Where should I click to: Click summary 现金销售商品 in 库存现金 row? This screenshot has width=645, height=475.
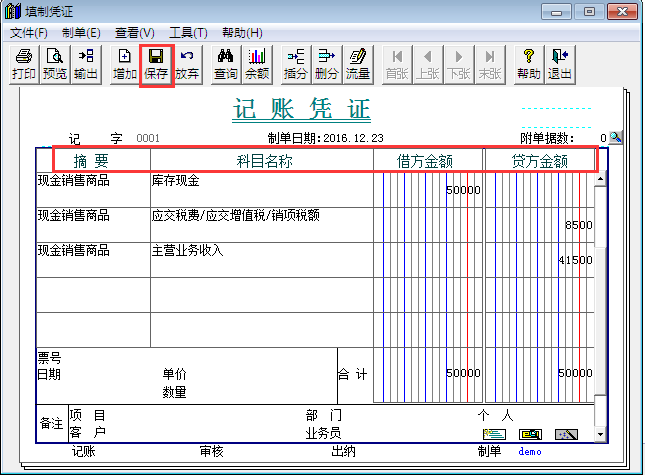[x=93, y=190]
